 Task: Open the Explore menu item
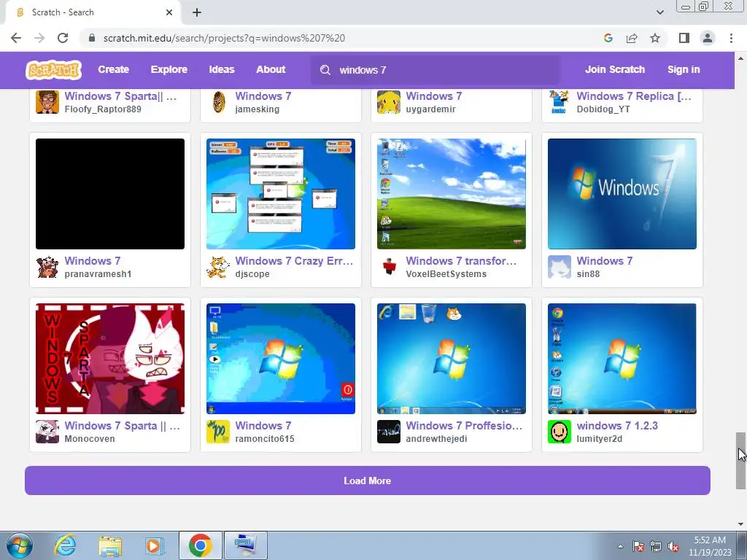coord(169,69)
